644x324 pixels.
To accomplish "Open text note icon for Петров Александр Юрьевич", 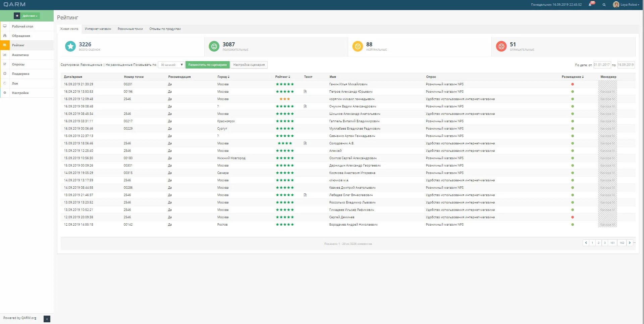I will [x=305, y=91].
